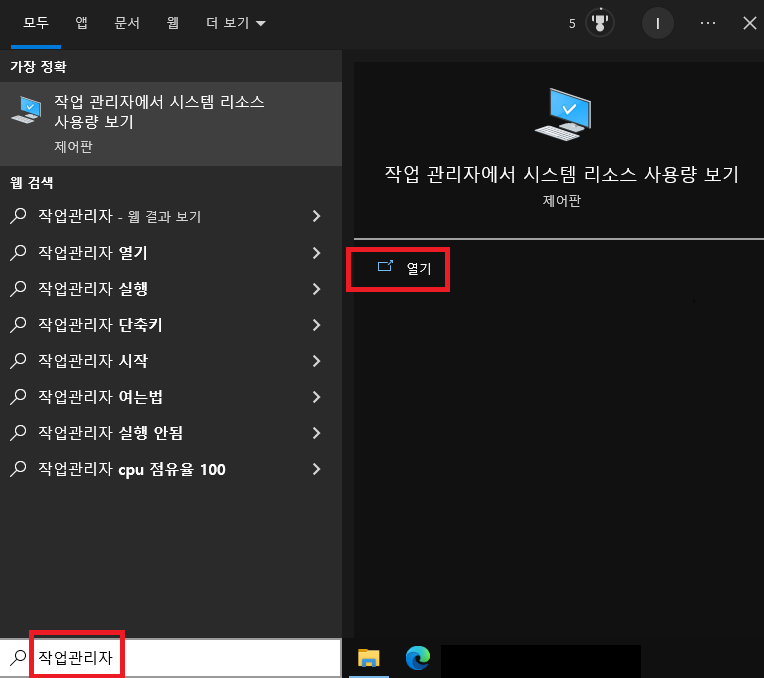764x678 pixels.
Task: Open the 더 보기 dropdown
Action: click(x=236, y=23)
